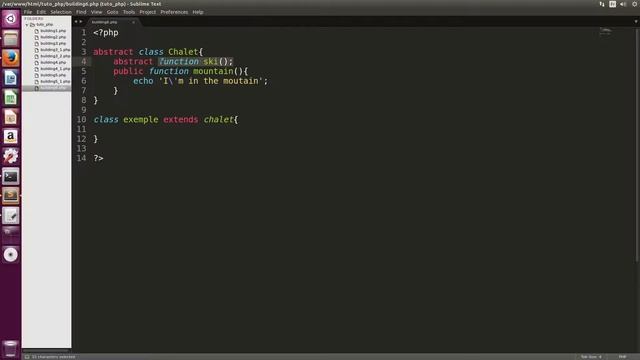Open building1.php in the sidebar
640x360 pixels.
53,31
